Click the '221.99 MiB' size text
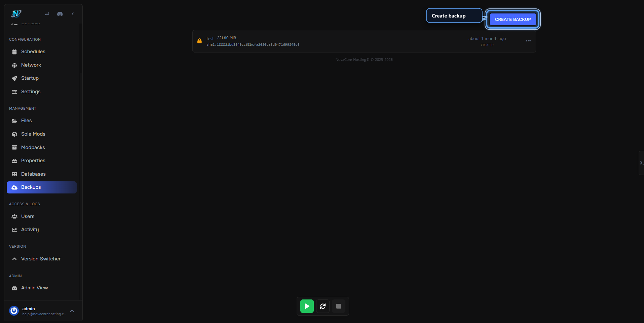This screenshot has width=644, height=323. [227, 38]
